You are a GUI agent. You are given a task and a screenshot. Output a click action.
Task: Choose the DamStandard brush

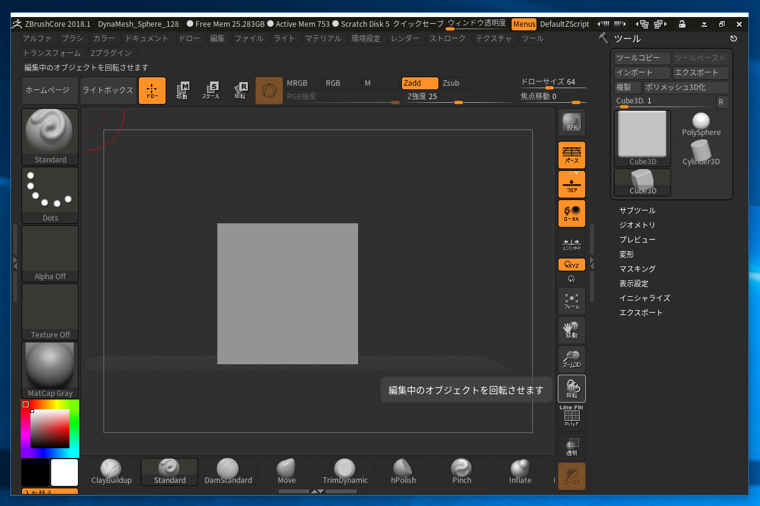(x=228, y=472)
